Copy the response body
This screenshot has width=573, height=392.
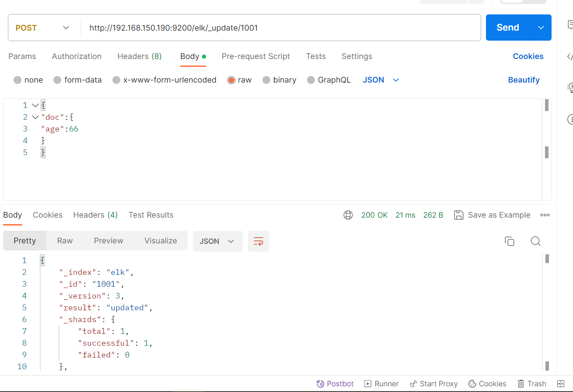(510, 241)
